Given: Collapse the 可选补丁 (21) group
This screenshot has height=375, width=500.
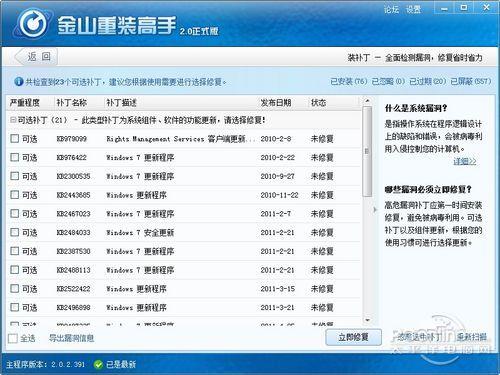Looking at the screenshot, I should (13, 120).
